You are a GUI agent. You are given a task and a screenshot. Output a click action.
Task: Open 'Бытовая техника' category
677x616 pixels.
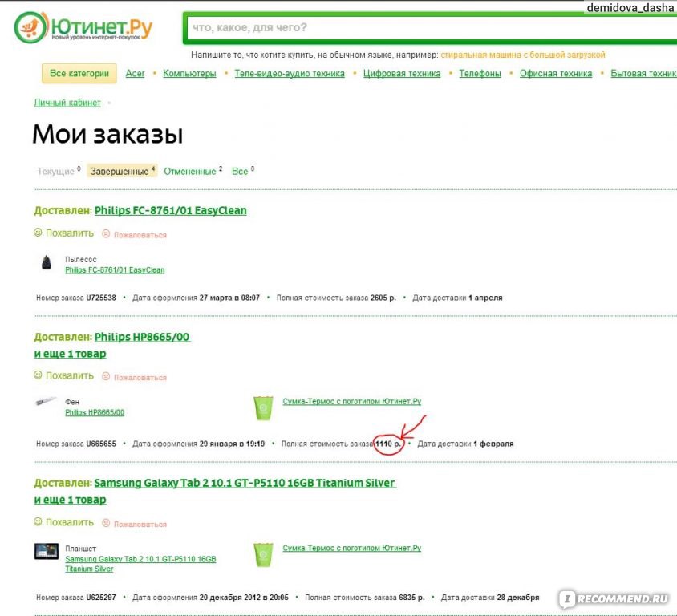(x=644, y=73)
